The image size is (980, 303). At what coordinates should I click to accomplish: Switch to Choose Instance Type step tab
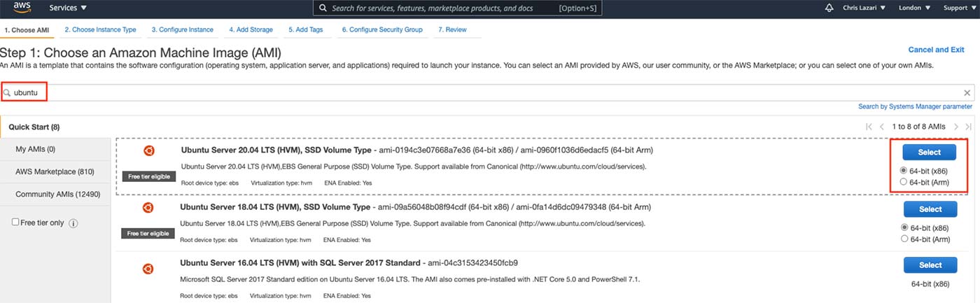[100, 30]
